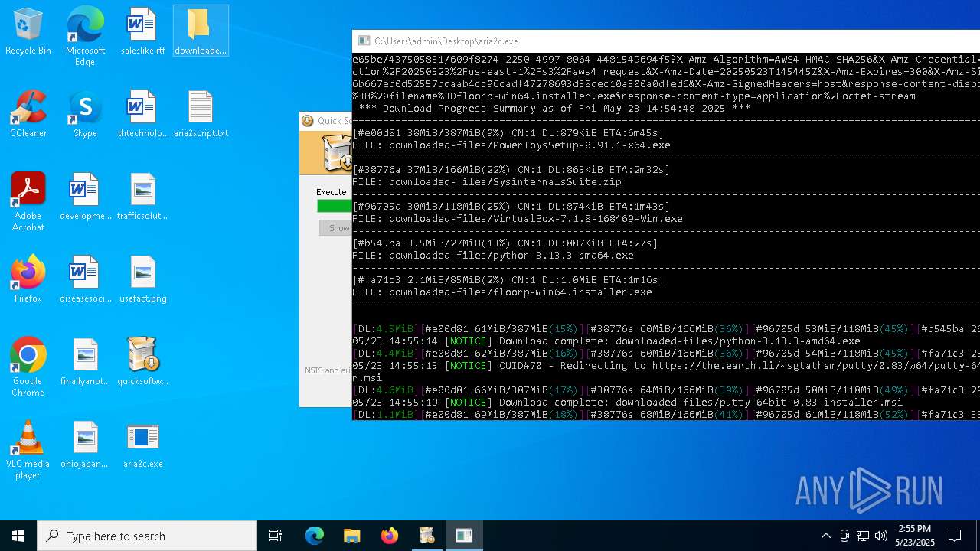Select trafficsolut... image file icon
Image resolution: width=980 pixels, height=551 pixels.
142,197
